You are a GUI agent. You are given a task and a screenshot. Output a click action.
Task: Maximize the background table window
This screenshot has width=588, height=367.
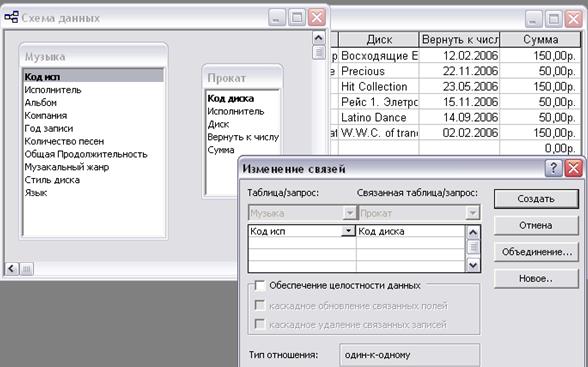pos(554,19)
